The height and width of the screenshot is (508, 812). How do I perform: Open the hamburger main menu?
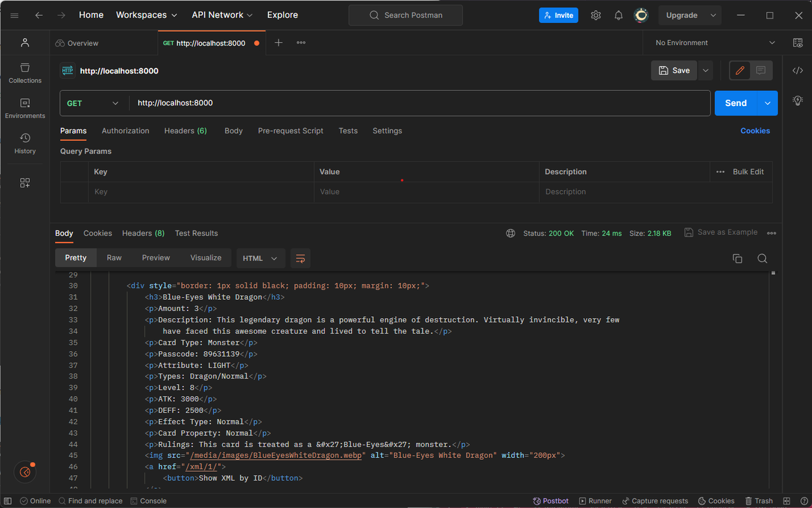[15, 15]
